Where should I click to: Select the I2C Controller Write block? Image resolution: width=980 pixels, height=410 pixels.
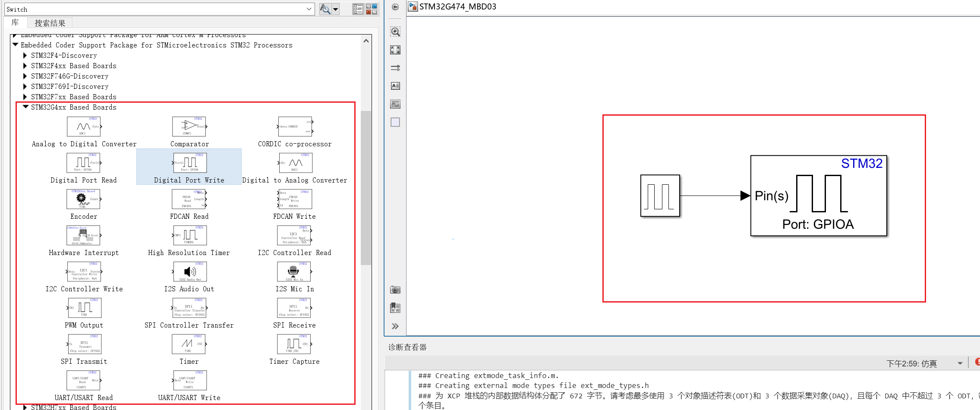coord(84,271)
